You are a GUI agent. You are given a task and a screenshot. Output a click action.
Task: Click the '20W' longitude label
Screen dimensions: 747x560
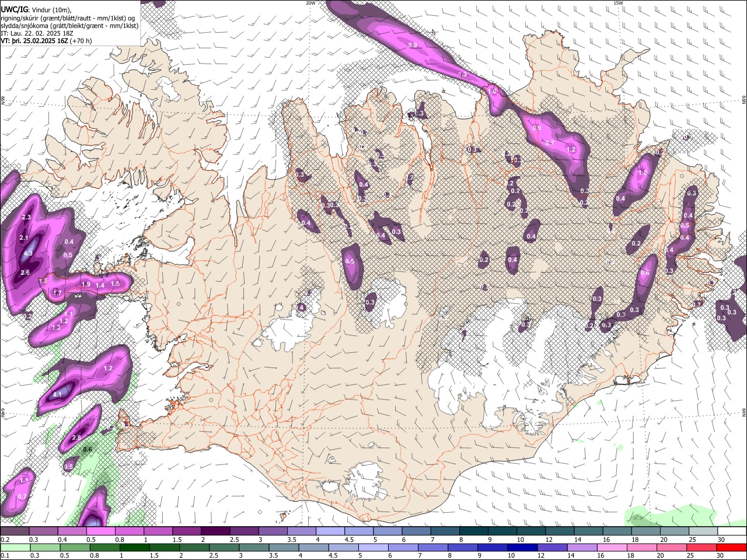[310, 3]
